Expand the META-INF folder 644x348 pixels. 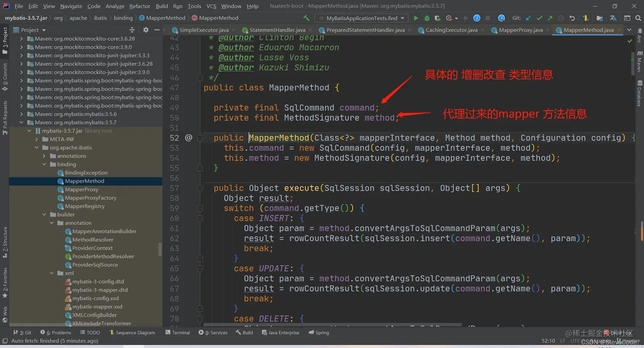click(x=37, y=139)
